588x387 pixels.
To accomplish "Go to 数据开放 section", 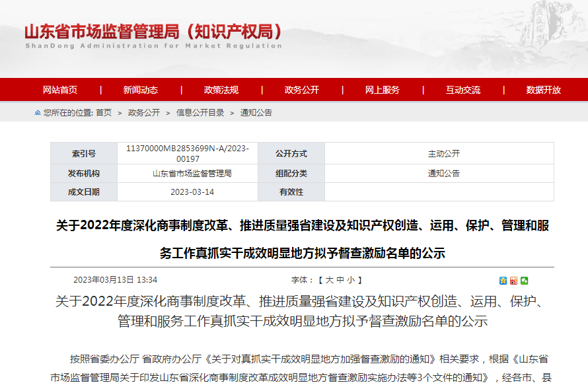I will [x=544, y=90].
